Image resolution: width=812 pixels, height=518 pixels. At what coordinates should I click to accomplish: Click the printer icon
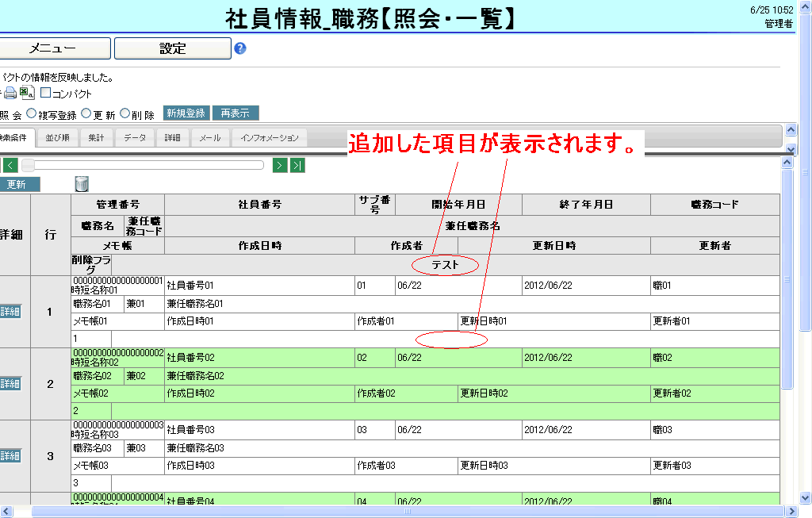11,93
